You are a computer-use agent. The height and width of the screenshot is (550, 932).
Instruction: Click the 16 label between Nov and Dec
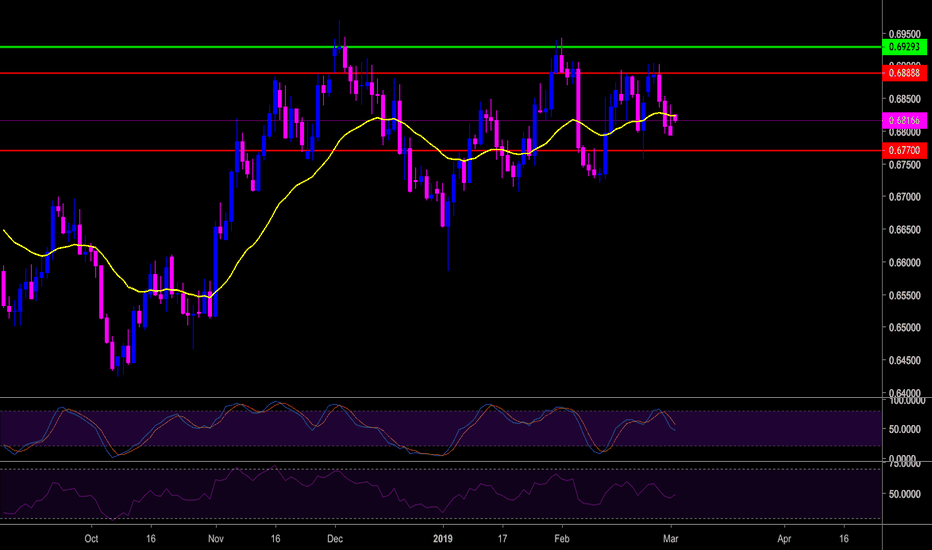pyautogui.click(x=275, y=539)
